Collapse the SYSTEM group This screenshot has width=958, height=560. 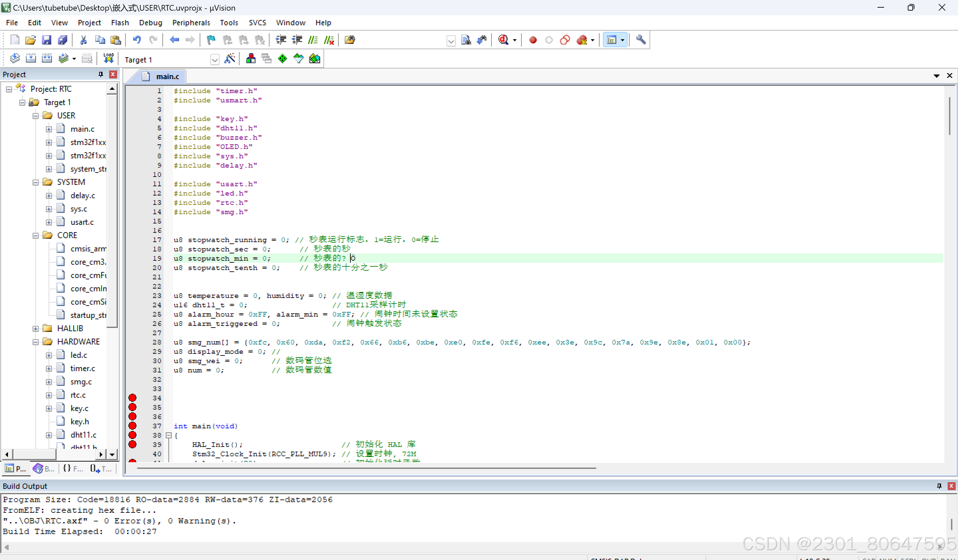pyautogui.click(x=36, y=182)
